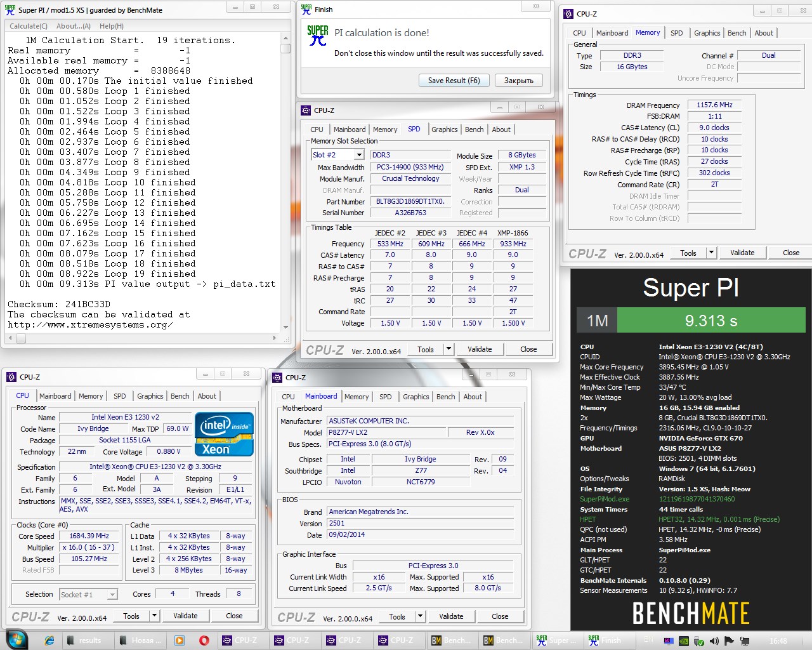Click the NVIDIA tray icon
This screenshot has height=650, width=812.
click(x=684, y=640)
